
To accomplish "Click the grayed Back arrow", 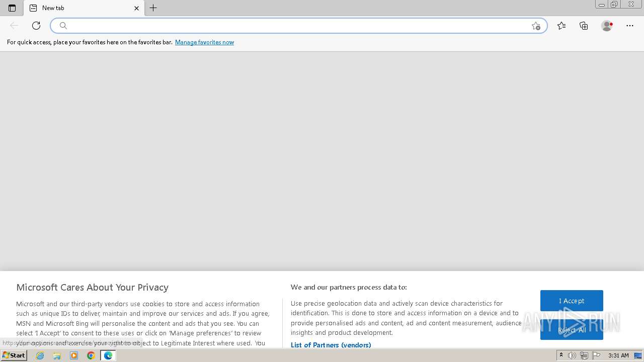I will (14, 26).
